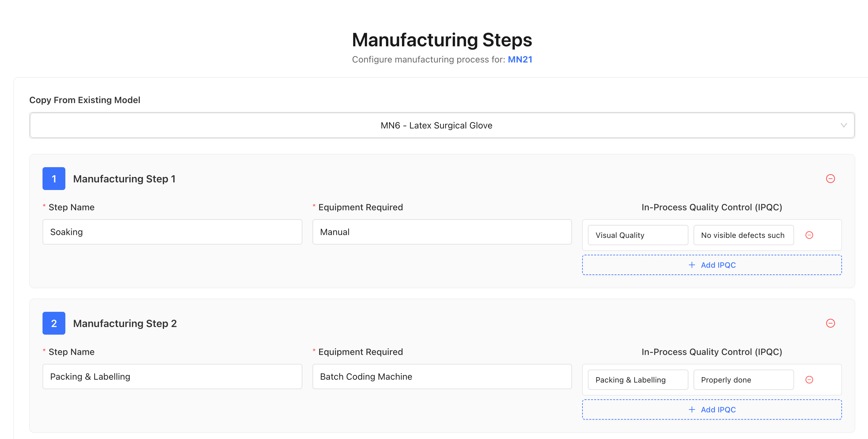
Task: Expand the chevron next to MN6 - Latex Surgical Glove
Action: point(844,125)
